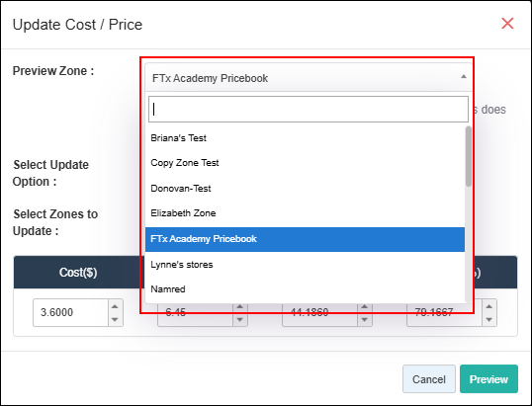This screenshot has height=406, width=532.
Task: Click the dropdown list scrollbar
Action: tap(468, 156)
